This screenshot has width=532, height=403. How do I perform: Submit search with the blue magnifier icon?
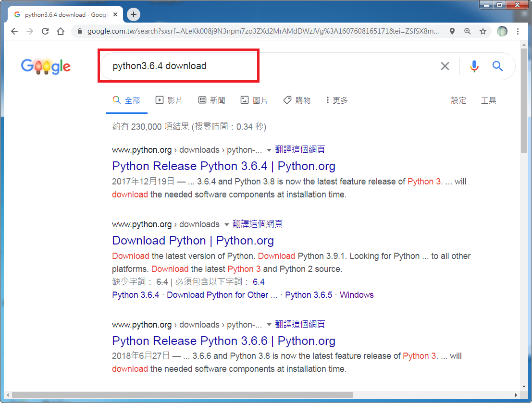click(x=497, y=66)
